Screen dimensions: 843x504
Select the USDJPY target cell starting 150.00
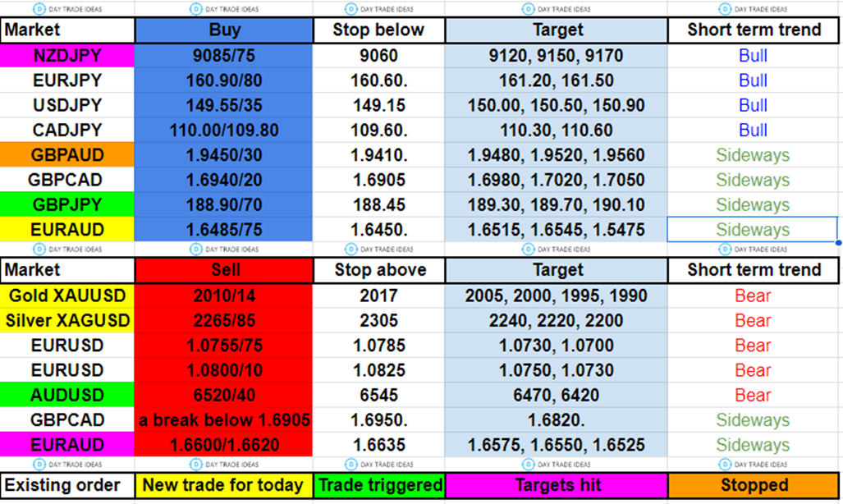[x=556, y=106]
